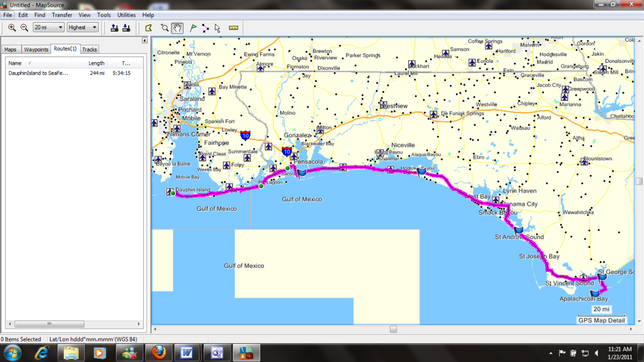
Task: Collapse the left data panel arrow
Action: [x=145, y=40]
